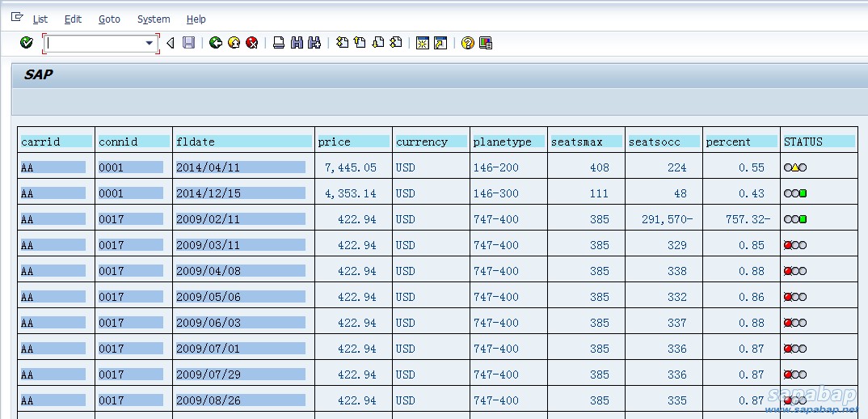Open Help with the question mark icon
The width and height of the screenshot is (868, 419).
(x=467, y=43)
